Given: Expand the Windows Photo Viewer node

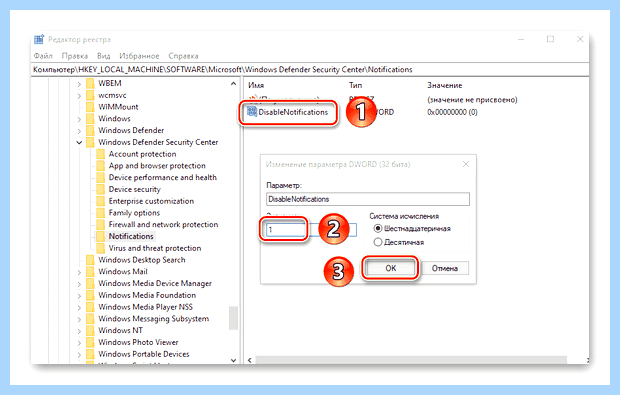Looking at the screenshot, I should (79, 343).
